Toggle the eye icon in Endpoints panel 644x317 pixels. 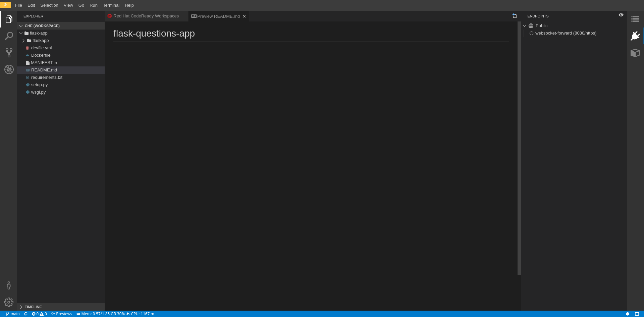pos(621,15)
